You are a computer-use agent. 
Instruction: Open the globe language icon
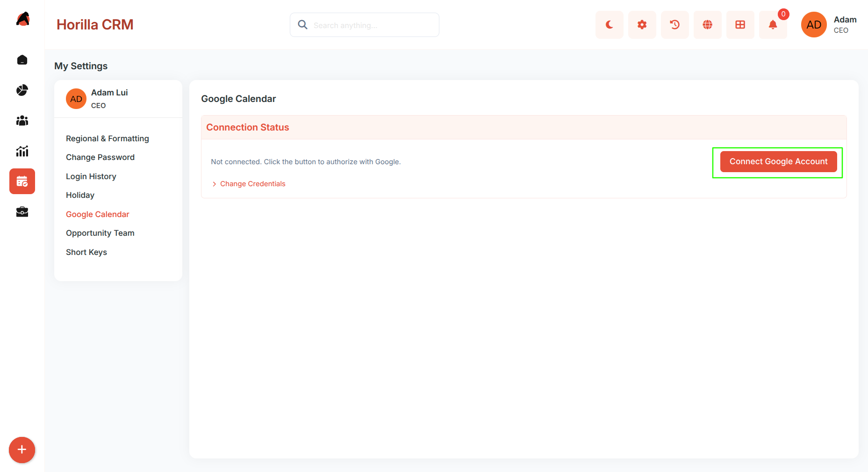(x=707, y=25)
